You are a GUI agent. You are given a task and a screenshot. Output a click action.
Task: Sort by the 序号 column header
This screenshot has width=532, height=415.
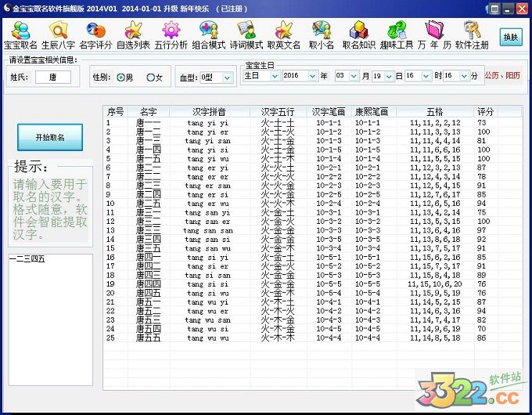point(115,111)
